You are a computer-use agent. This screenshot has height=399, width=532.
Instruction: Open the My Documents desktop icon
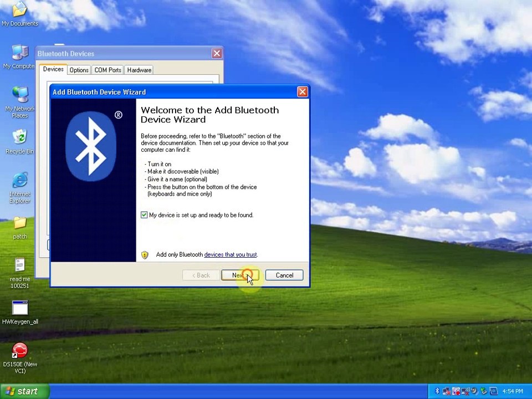pyautogui.click(x=20, y=14)
